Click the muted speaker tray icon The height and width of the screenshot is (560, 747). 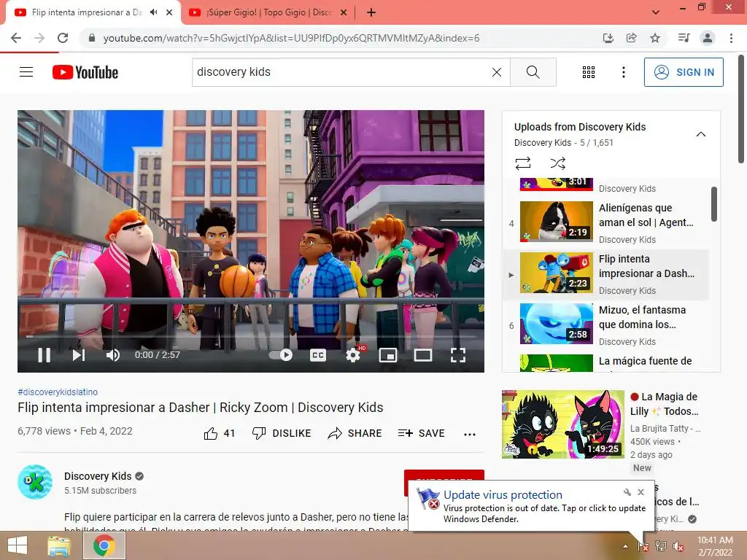click(678, 546)
